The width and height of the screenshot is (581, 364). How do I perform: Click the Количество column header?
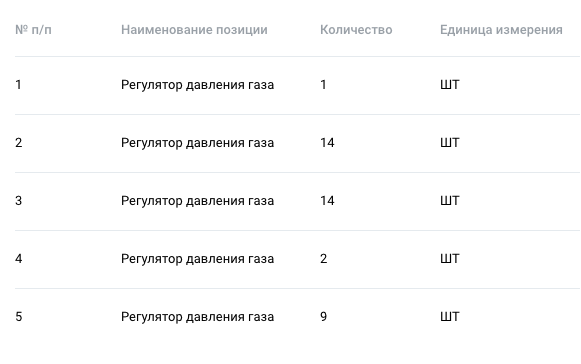pos(356,30)
